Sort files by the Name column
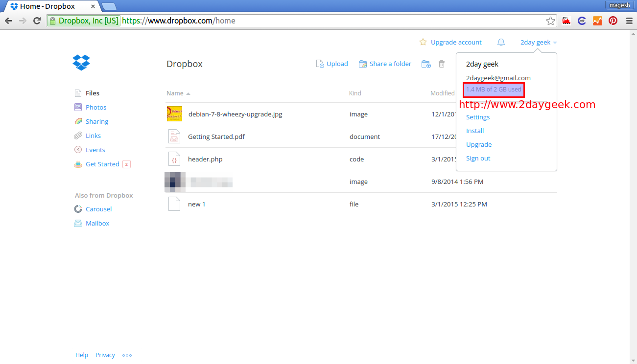Screen dimensions: 637x364 178,93
